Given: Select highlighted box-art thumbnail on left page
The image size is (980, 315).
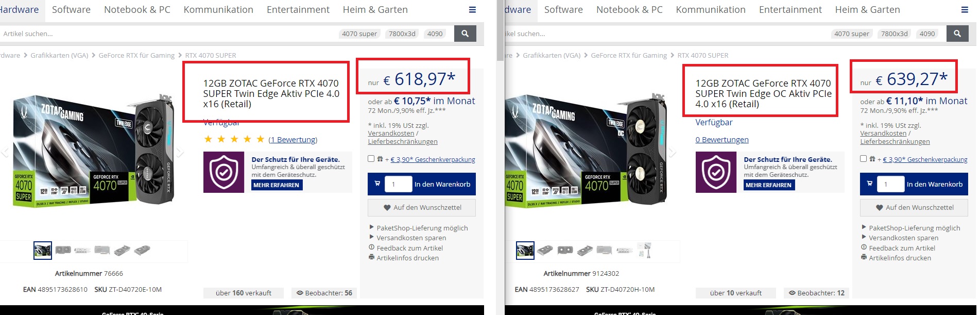Looking at the screenshot, I should (43, 251).
